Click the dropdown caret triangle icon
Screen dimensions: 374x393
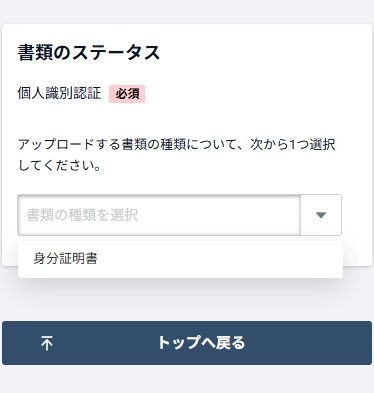[x=321, y=215]
